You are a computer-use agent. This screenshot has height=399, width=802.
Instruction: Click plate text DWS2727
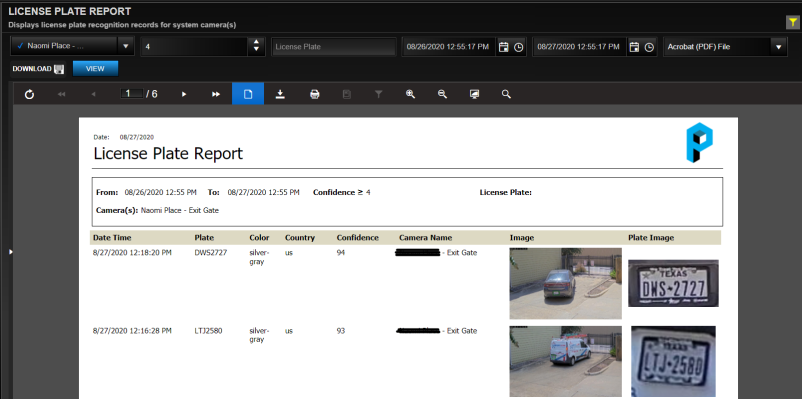pos(211,253)
